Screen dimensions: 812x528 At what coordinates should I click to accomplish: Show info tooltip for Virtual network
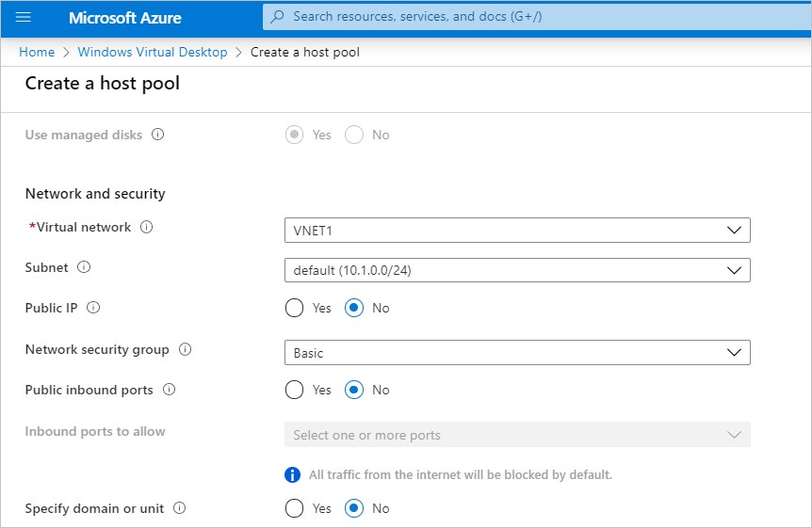coord(147,227)
